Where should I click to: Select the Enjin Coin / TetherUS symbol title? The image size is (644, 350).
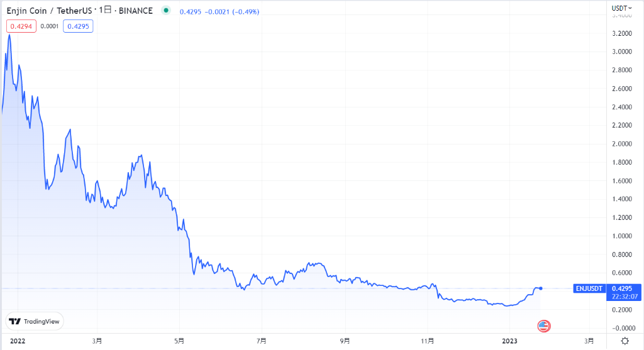tap(49, 11)
